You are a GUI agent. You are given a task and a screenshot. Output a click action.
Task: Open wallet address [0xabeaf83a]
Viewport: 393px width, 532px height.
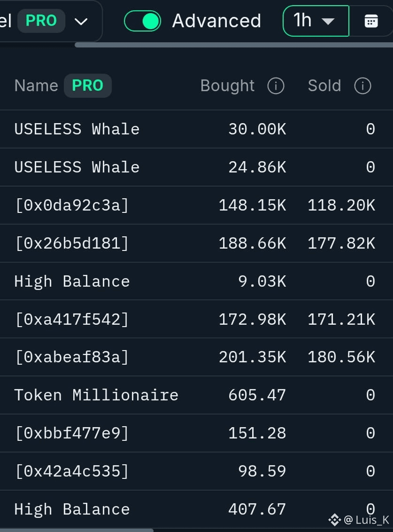click(72, 357)
